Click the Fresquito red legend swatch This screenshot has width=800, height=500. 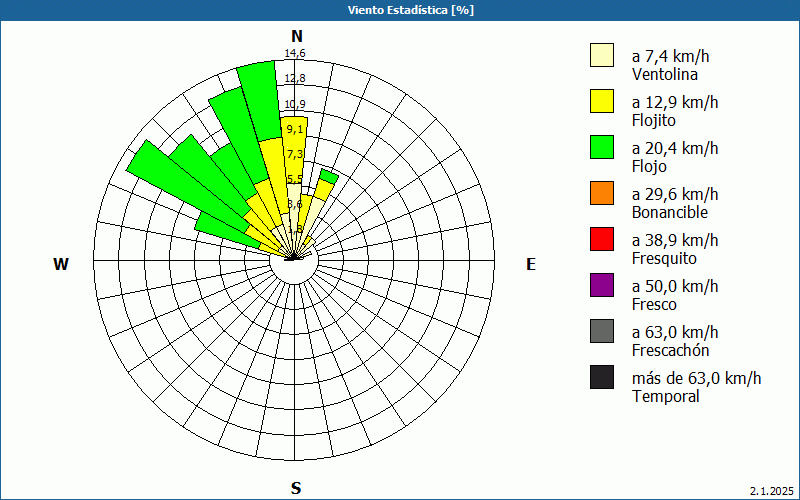coord(602,239)
